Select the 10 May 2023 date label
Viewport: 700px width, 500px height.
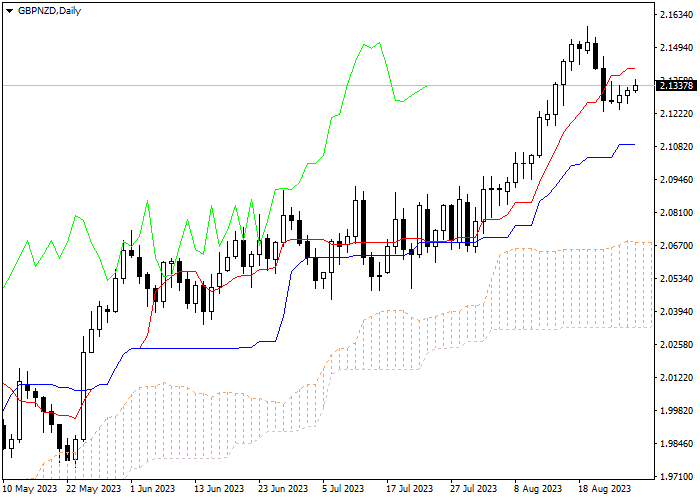tap(30, 489)
